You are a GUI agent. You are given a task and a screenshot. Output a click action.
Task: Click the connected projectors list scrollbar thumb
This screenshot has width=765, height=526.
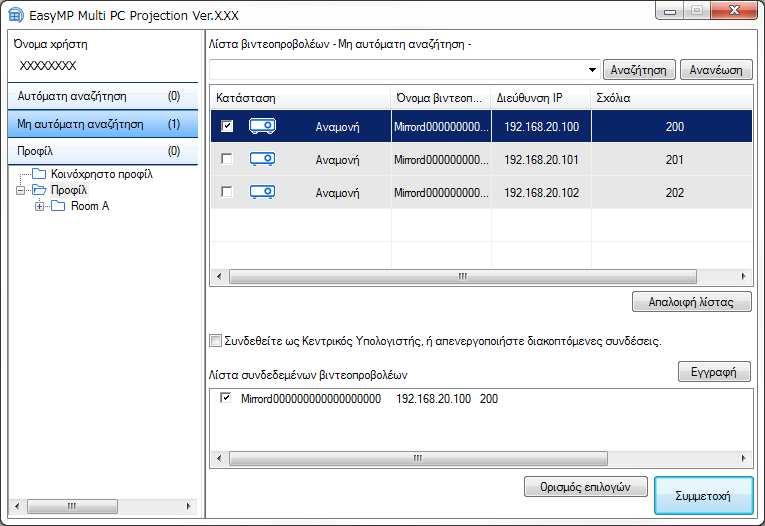(x=418, y=458)
